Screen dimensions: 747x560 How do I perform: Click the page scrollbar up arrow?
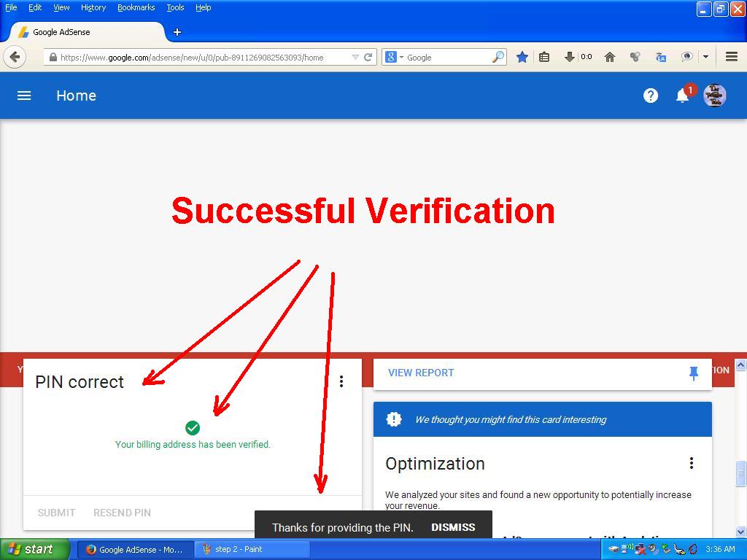point(741,365)
